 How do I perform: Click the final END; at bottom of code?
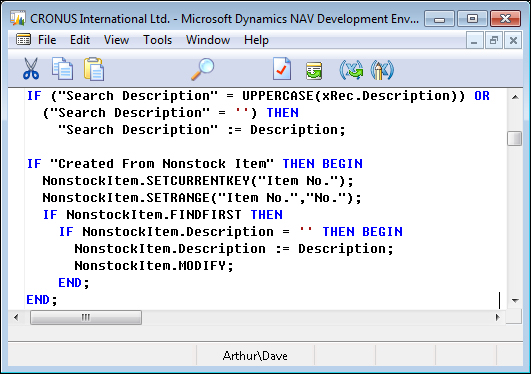coord(42,299)
